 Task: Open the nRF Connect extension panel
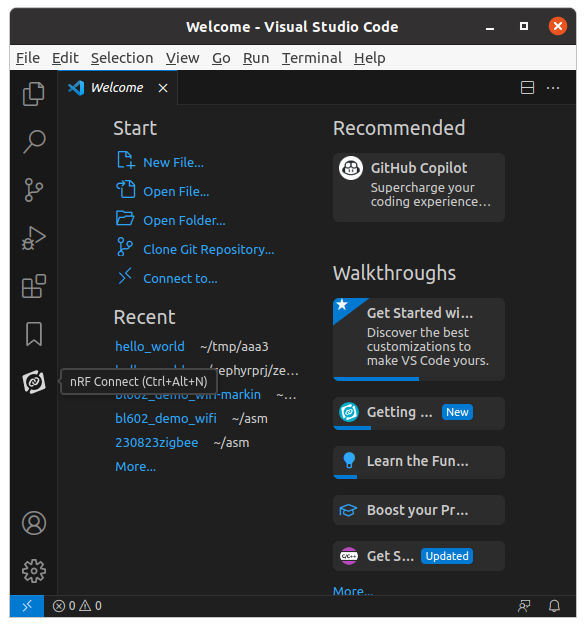point(34,382)
